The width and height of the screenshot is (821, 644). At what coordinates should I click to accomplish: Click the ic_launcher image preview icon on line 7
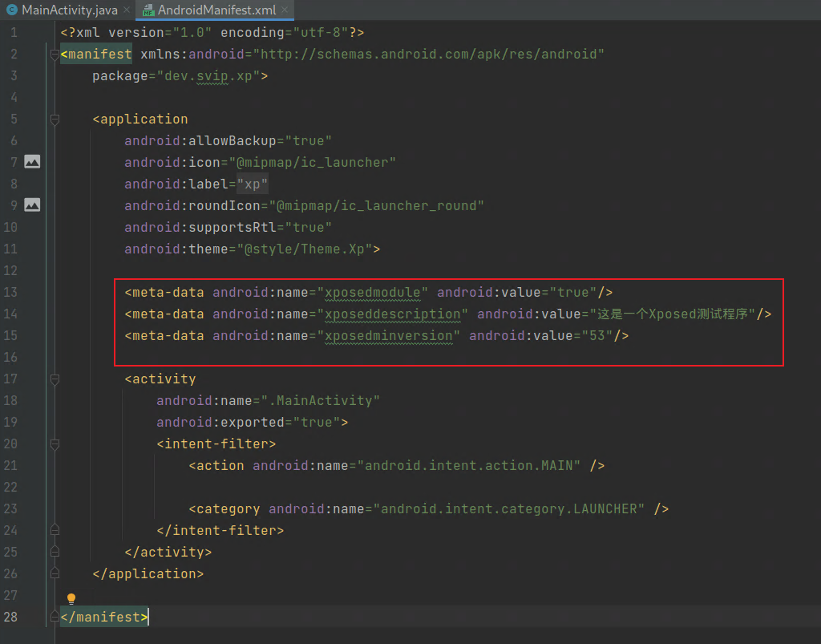[x=31, y=161]
